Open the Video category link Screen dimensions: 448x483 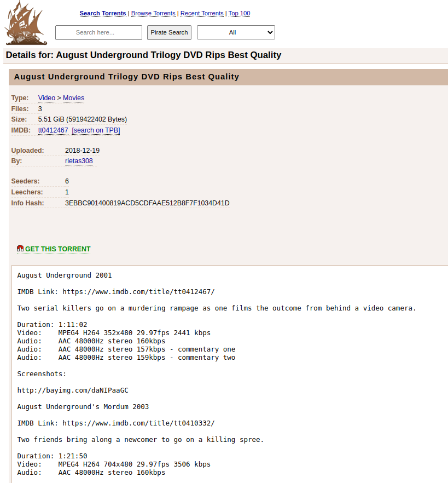47,98
